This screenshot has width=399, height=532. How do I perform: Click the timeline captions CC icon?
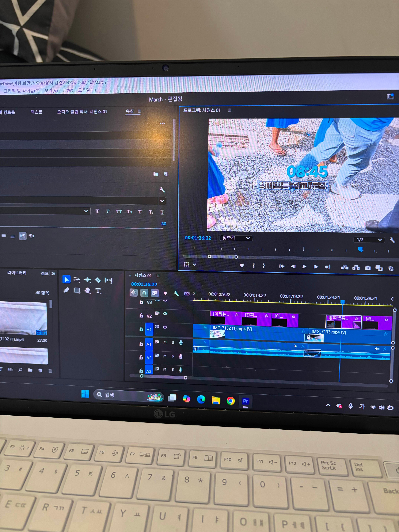[x=187, y=294]
